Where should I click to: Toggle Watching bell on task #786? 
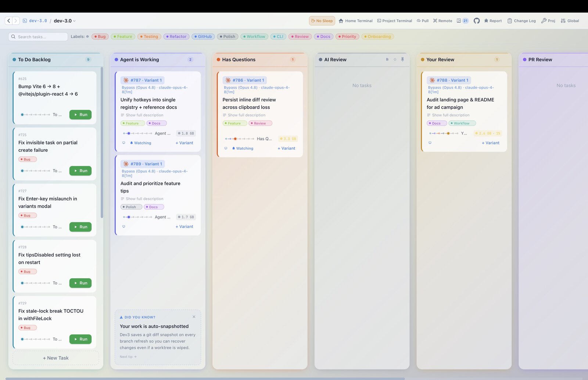coord(243,148)
